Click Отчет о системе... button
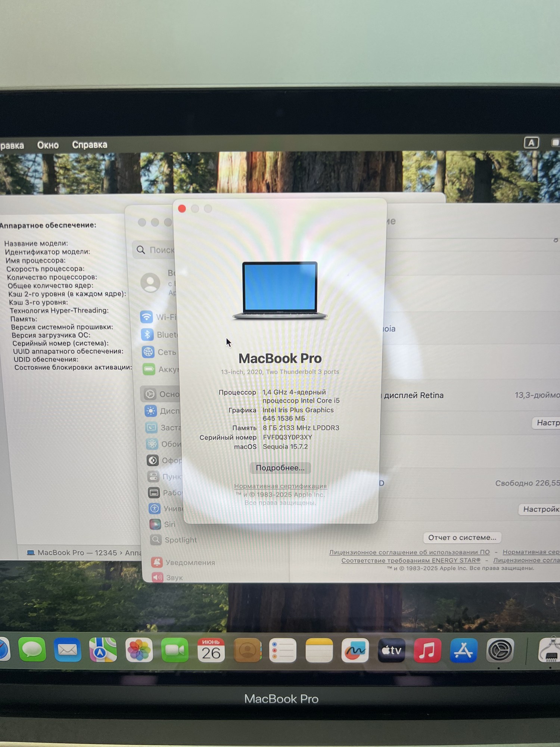This screenshot has height=747, width=560. click(x=462, y=537)
